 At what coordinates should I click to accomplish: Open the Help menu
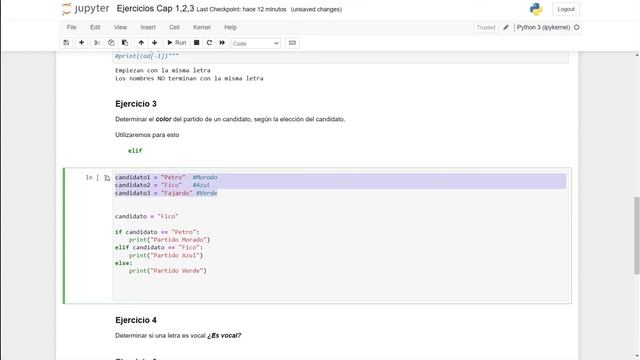pyautogui.click(x=230, y=27)
